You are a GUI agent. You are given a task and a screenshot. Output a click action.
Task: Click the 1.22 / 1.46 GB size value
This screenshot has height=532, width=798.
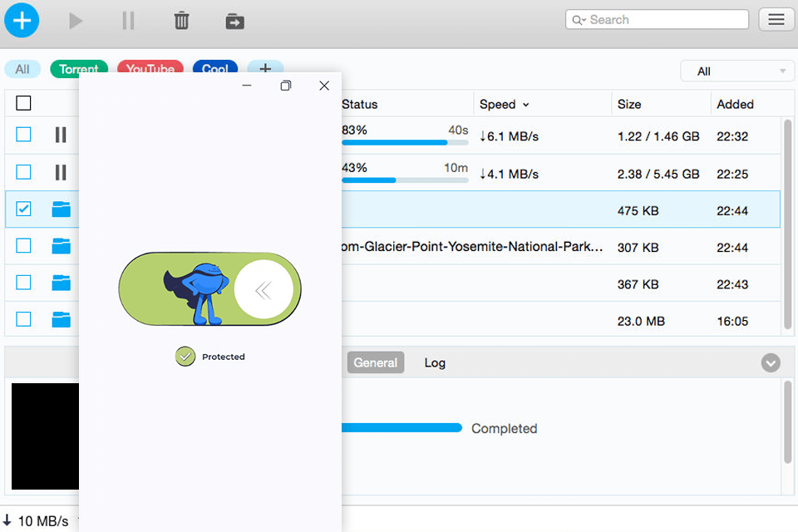click(x=658, y=136)
